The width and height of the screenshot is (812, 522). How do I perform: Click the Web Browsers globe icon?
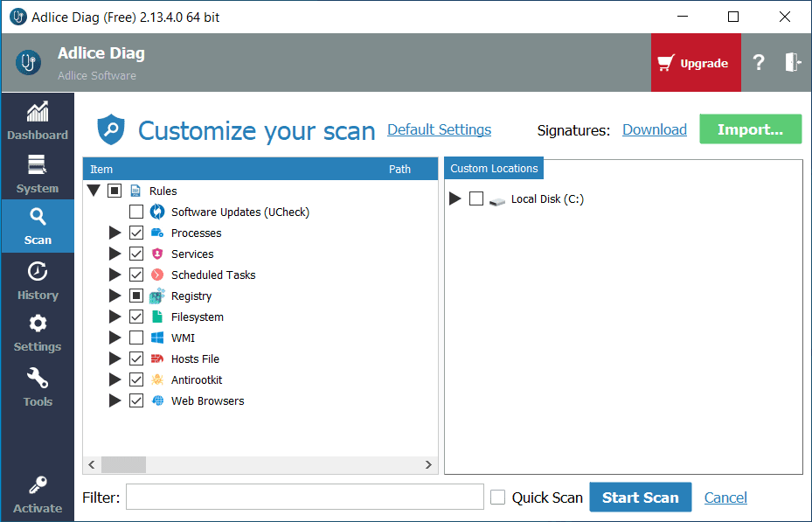pos(157,400)
